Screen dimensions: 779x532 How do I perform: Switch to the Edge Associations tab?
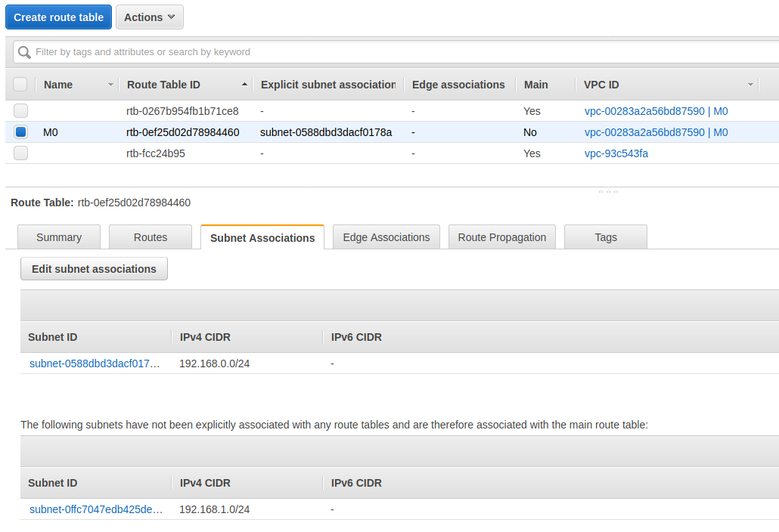(x=386, y=237)
